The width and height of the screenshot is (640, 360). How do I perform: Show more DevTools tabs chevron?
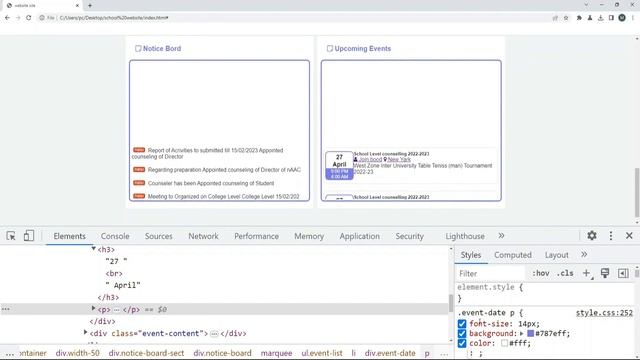click(x=501, y=236)
